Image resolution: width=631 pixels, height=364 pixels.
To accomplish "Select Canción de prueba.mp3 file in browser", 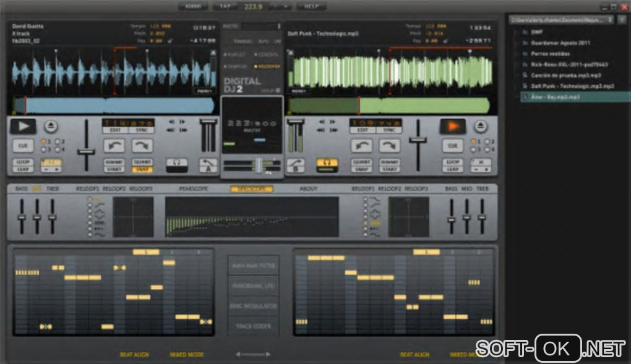I will [565, 75].
